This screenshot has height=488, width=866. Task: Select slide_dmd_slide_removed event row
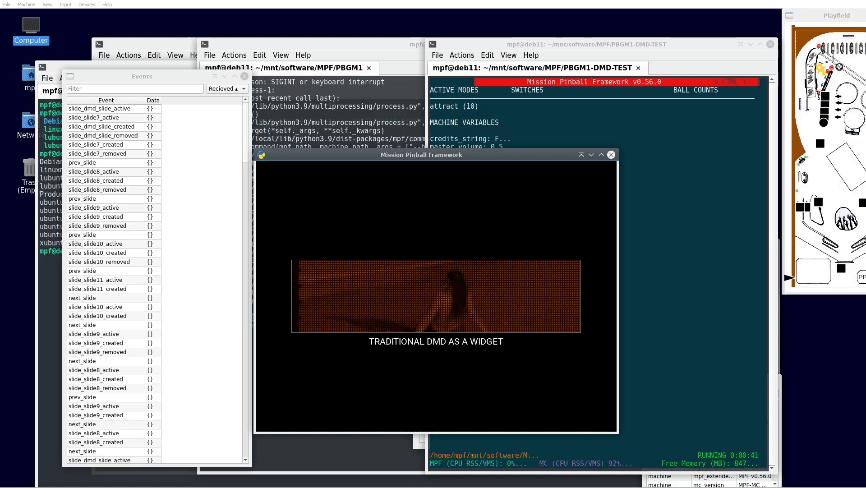pos(101,136)
